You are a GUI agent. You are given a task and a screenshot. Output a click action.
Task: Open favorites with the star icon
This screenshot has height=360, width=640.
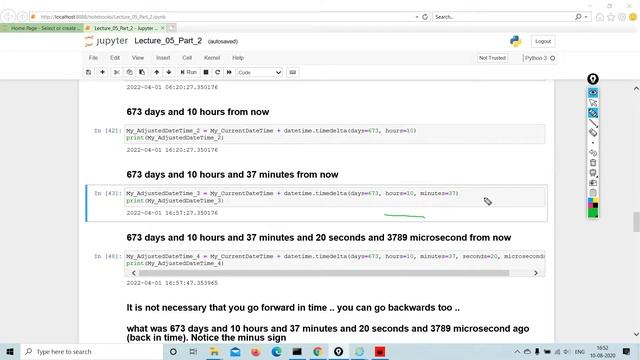[x=611, y=17]
